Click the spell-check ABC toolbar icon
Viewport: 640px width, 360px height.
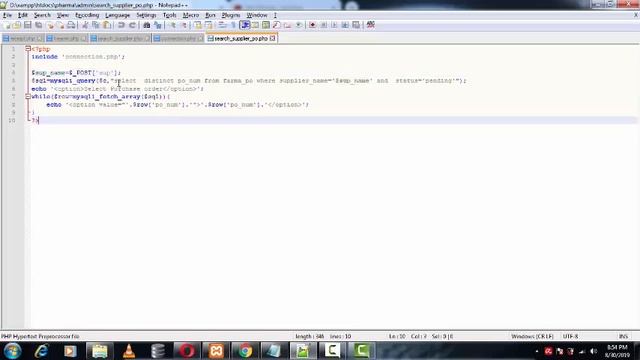(371, 25)
